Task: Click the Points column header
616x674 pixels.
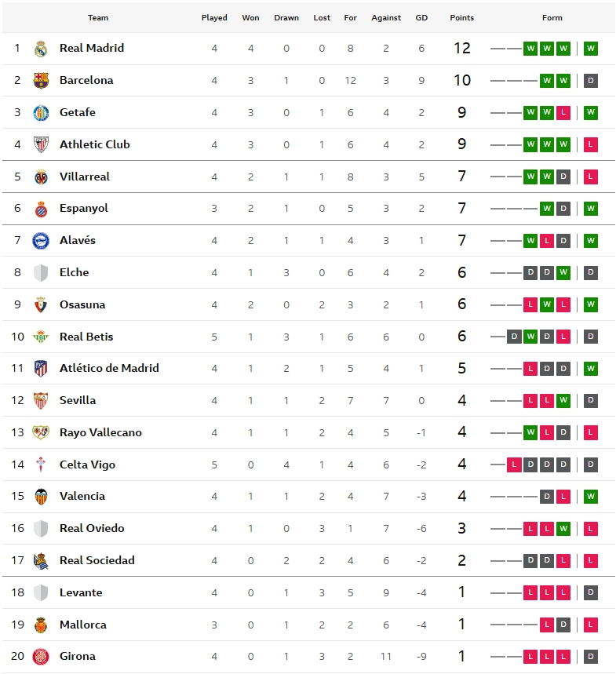Action: [x=462, y=17]
